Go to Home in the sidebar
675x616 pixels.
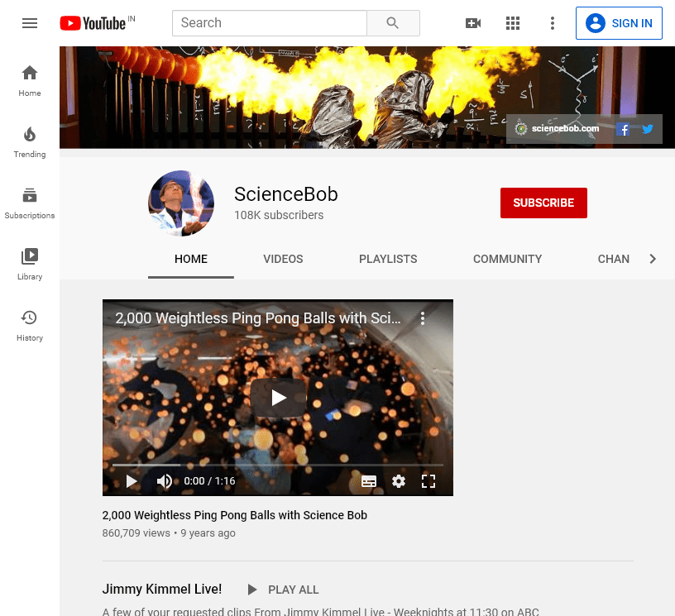pos(30,81)
